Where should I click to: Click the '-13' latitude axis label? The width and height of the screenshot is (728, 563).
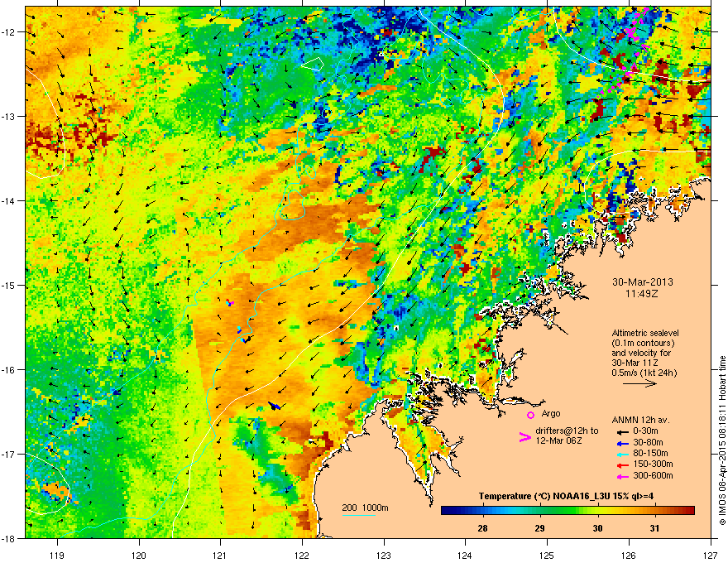[9, 116]
